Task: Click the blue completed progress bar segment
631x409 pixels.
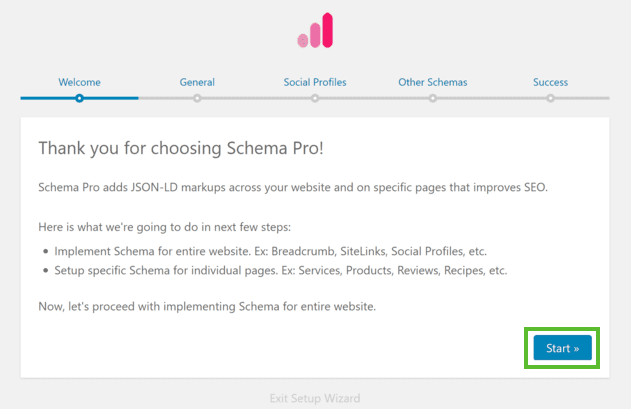Action: point(79,98)
